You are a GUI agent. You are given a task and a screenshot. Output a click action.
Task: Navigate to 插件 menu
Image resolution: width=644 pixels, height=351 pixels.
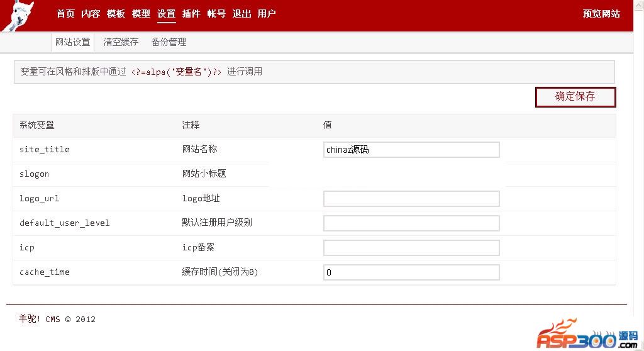click(x=191, y=14)
